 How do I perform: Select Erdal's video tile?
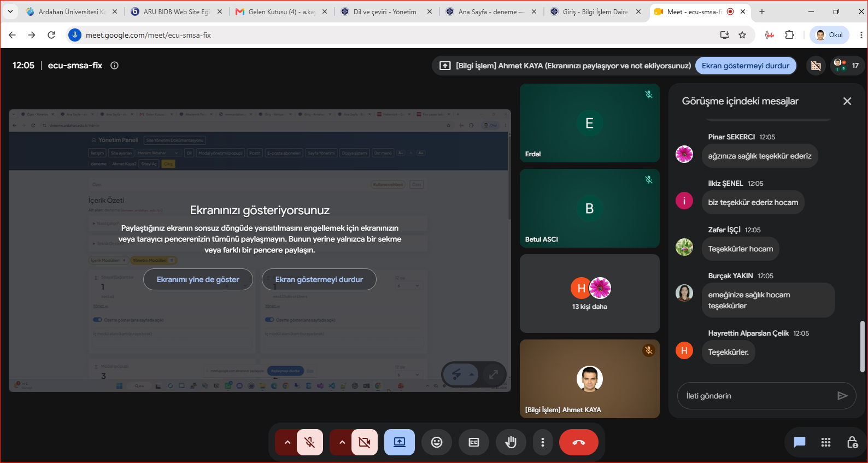pyautogui.click(x=590, y=123)
